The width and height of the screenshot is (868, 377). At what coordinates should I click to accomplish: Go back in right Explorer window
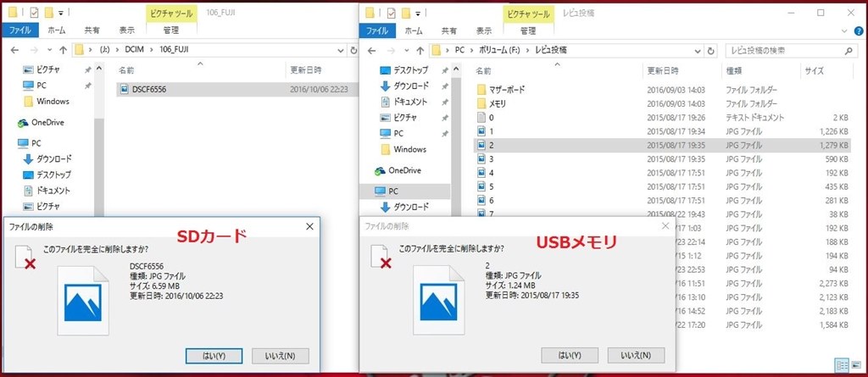point(372,50)
